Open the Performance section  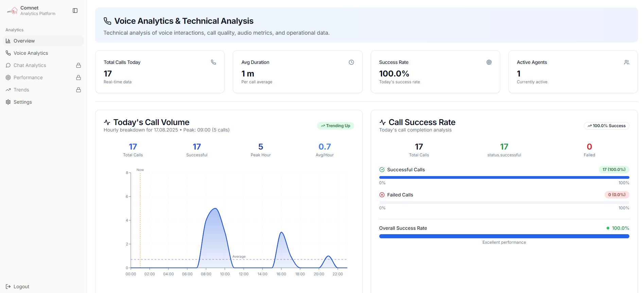click(x=28, y=77)
